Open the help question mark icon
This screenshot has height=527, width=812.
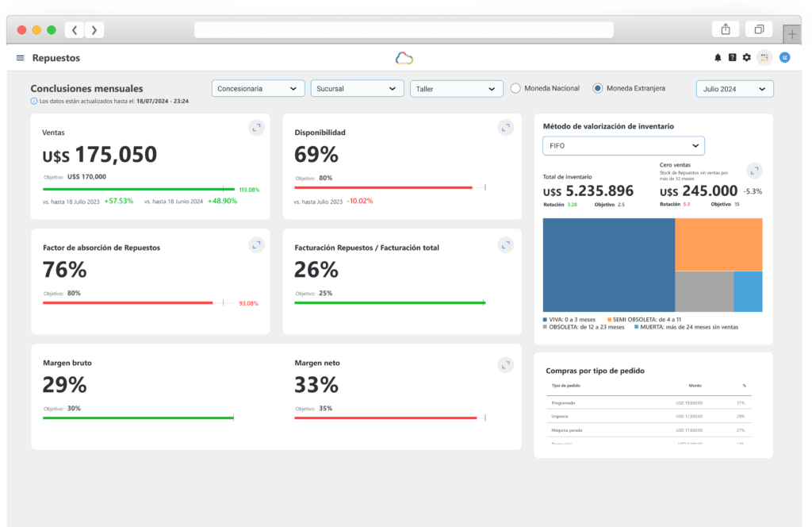[732, 57]
